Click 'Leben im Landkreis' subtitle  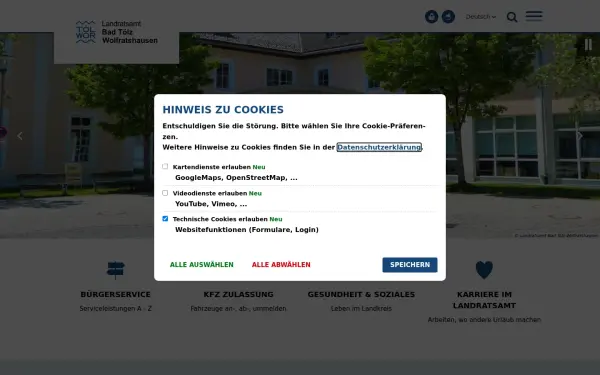pos(361,308)
